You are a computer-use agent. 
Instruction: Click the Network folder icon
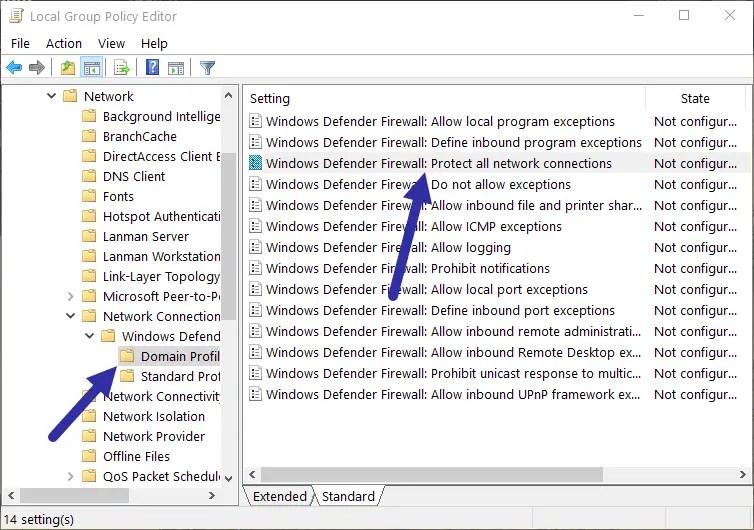(x=70, y=96)
